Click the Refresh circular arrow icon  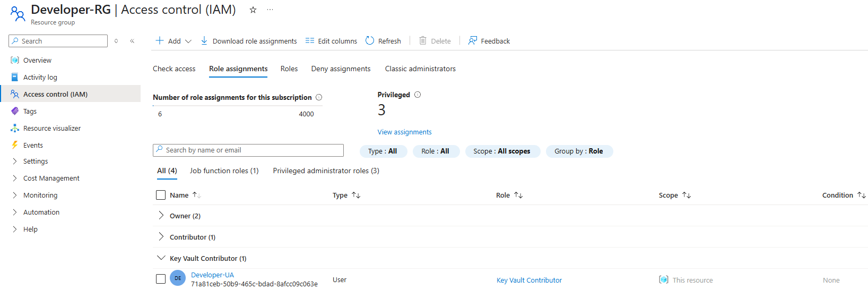[370, 40]
